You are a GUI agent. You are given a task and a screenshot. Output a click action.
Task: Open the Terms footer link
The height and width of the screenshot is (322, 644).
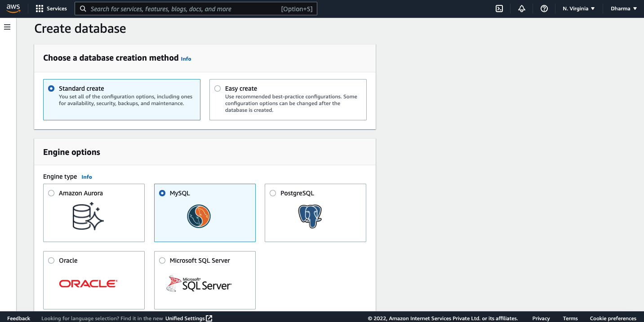pyautogui.click(x=570, y=318)
